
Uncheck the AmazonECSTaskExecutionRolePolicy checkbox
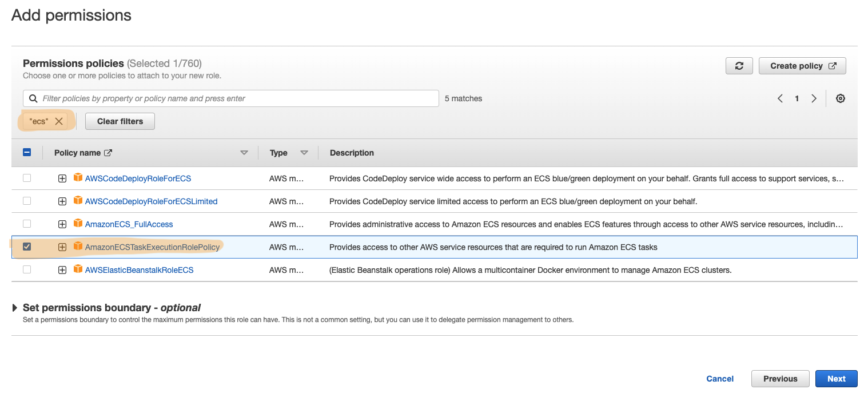[27, 247]
